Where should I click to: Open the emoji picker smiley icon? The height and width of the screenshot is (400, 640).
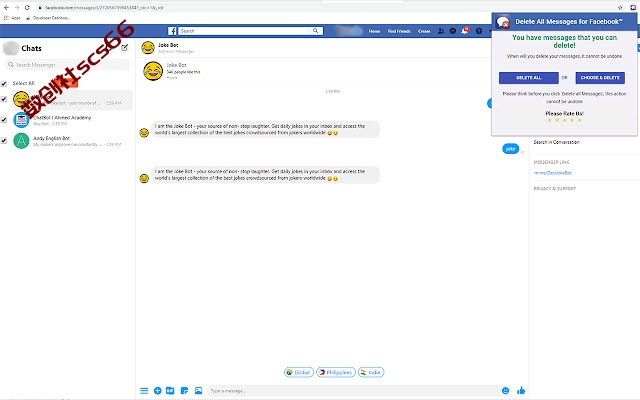point(506,391)
